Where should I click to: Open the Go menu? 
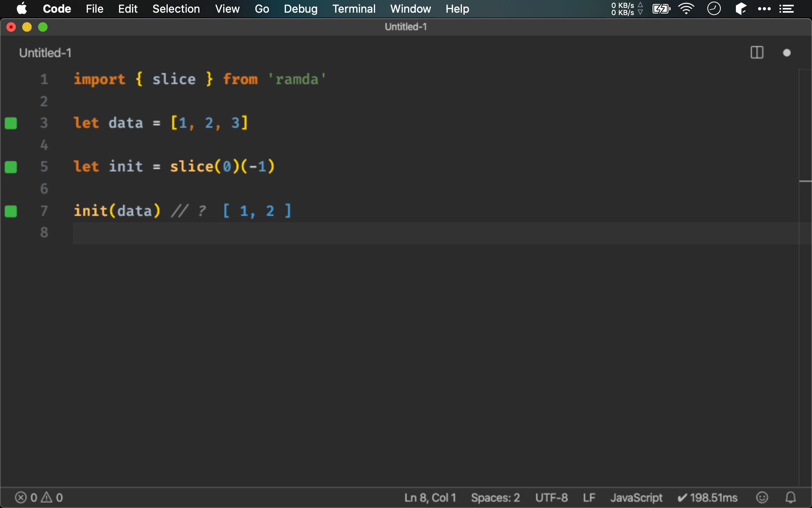262,9
